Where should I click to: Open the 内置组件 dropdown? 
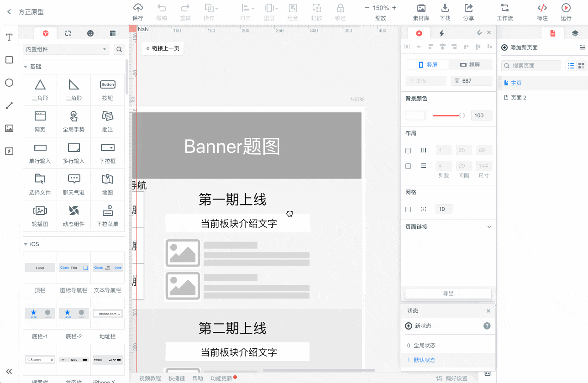pyautogui.click(x=67, y=49)
